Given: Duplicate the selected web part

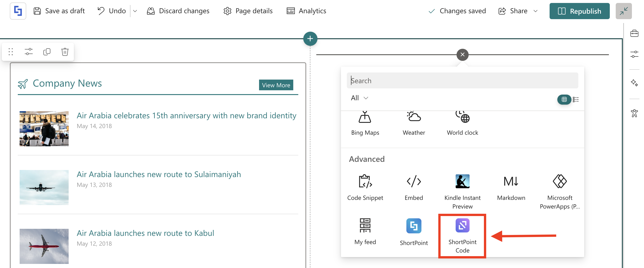Looking at the screenshot, I should tap(47, 52).
